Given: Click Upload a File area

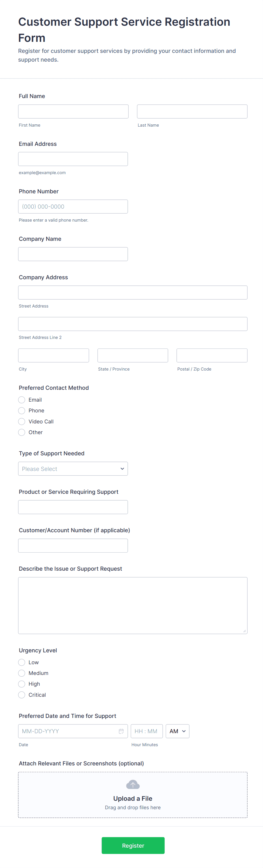Looking at the screenshot, I should (x=133, y=798).
